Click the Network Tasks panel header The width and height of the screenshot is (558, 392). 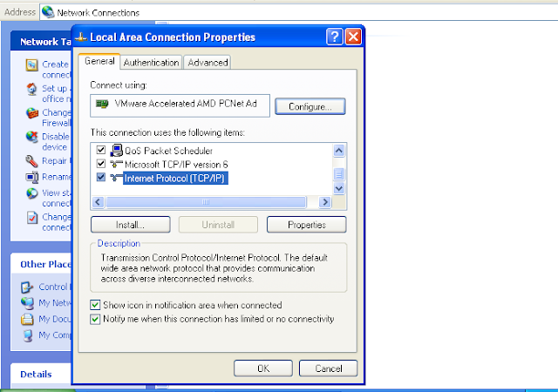coord(41,42)
